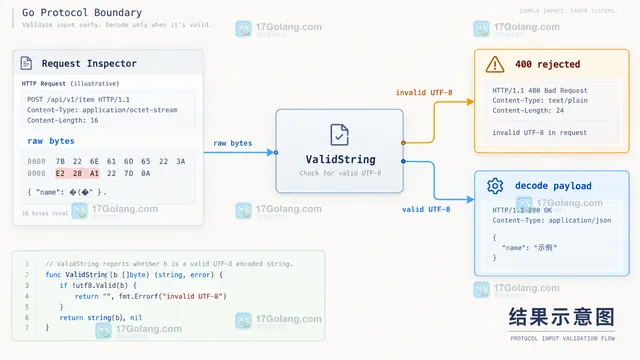The height and width of the screenshot is (360, 640).
Task: Click the fmt.Errorf return code line
Action: click(x=151, y=296)
